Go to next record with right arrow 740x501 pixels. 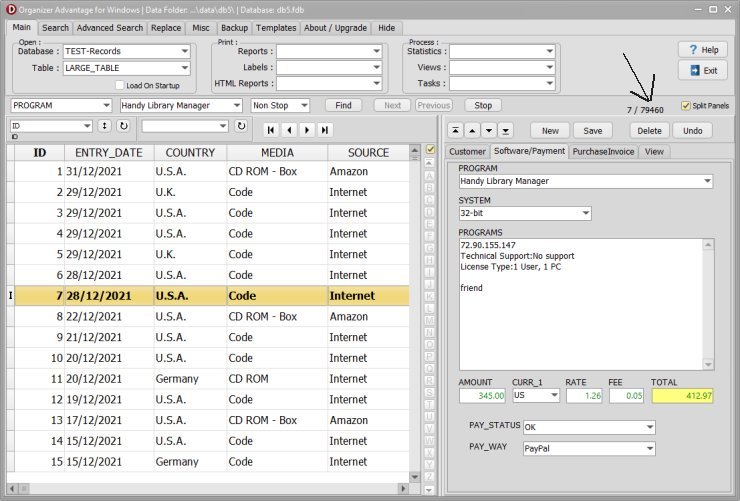point(307,130)
